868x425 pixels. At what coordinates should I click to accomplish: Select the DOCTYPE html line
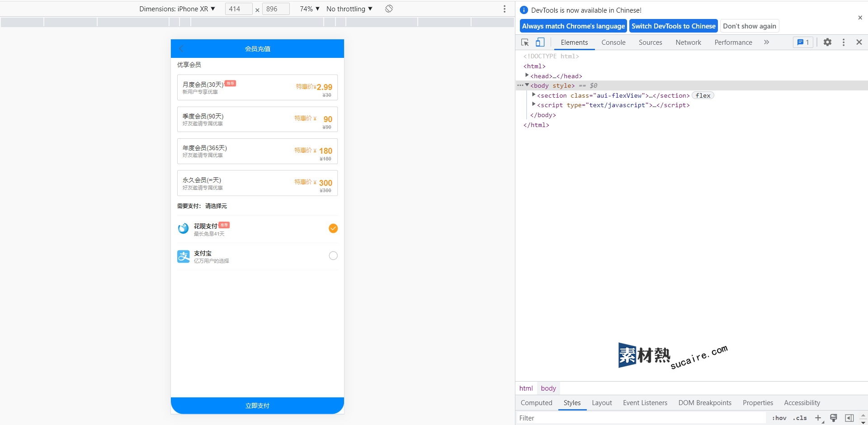tap(551, 56)
